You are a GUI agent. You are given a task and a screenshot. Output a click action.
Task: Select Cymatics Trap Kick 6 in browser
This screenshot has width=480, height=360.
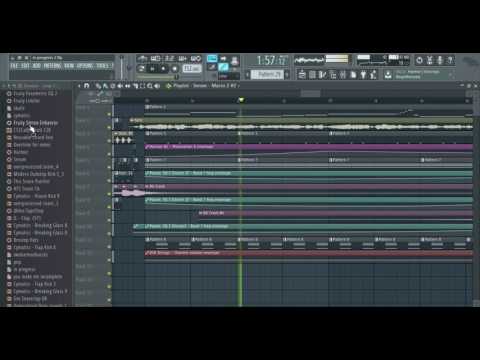coord(35,247)
